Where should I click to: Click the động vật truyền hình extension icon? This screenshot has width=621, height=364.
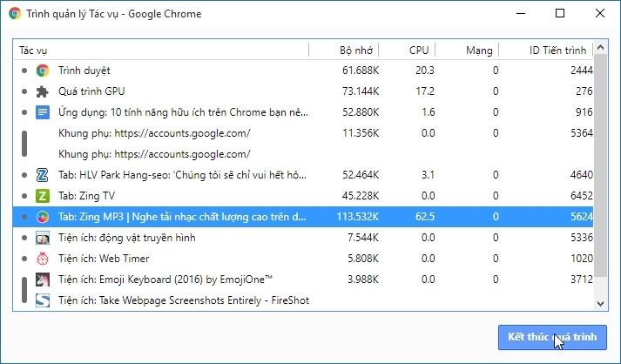[43, 238]
